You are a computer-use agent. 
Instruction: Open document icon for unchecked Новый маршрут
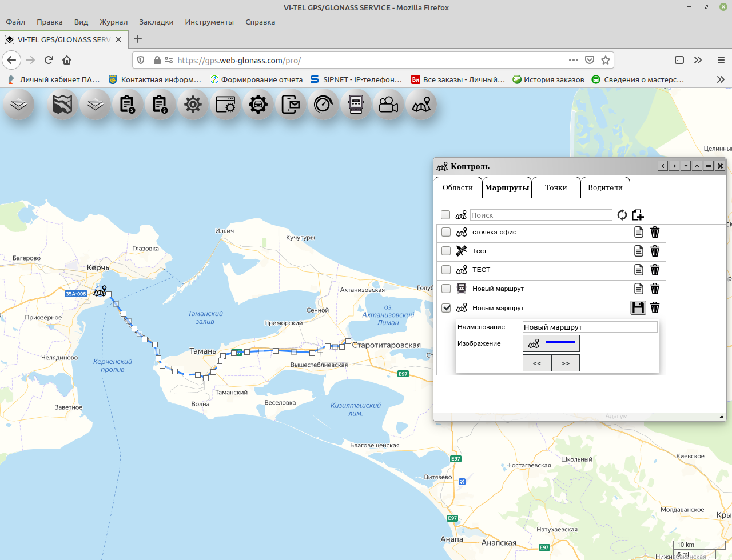tap(639, 289)
